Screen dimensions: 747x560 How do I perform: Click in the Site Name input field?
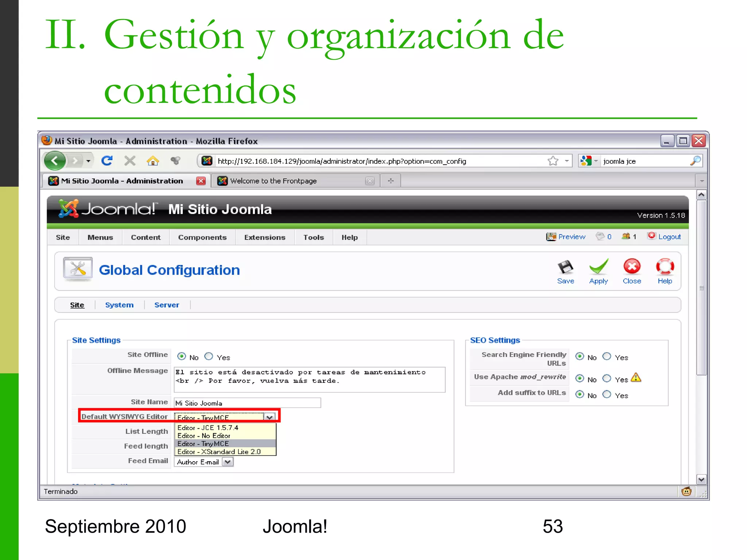[247, 403]
